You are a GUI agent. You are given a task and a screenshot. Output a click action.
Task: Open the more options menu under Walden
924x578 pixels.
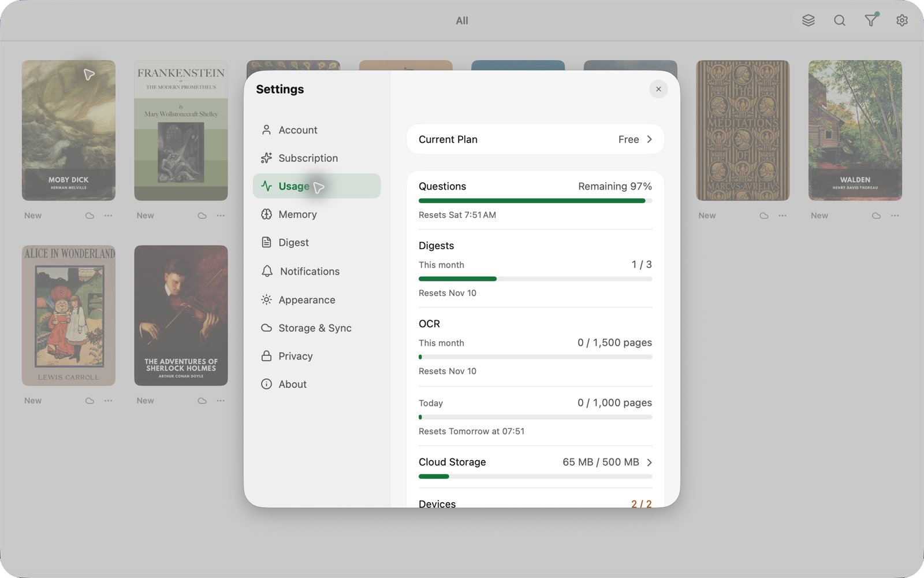(x=895, y=216)
